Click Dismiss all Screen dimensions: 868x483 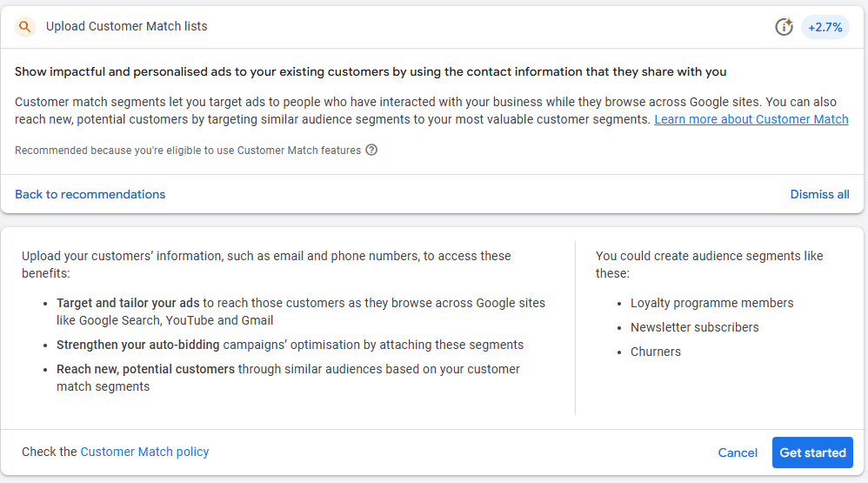[x=819, y=194]
